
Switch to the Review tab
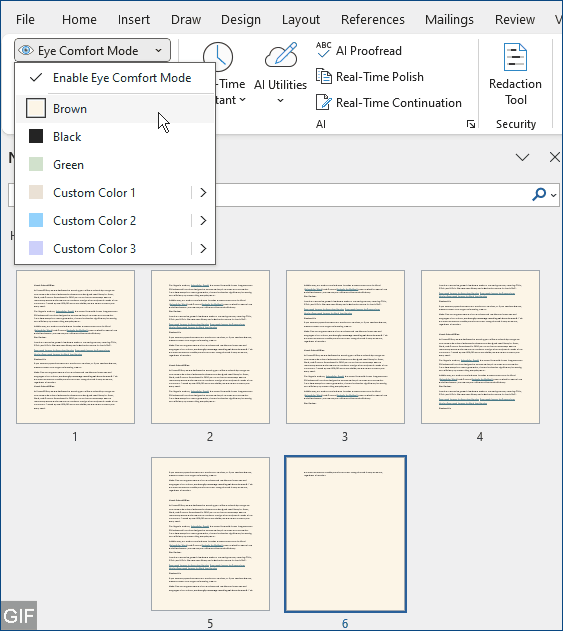click(515, 19)
